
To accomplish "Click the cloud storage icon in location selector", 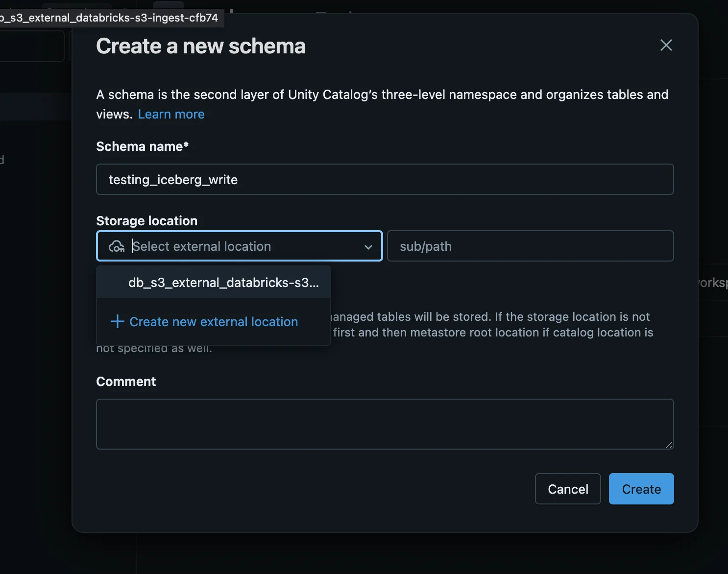I will point(117,246).
